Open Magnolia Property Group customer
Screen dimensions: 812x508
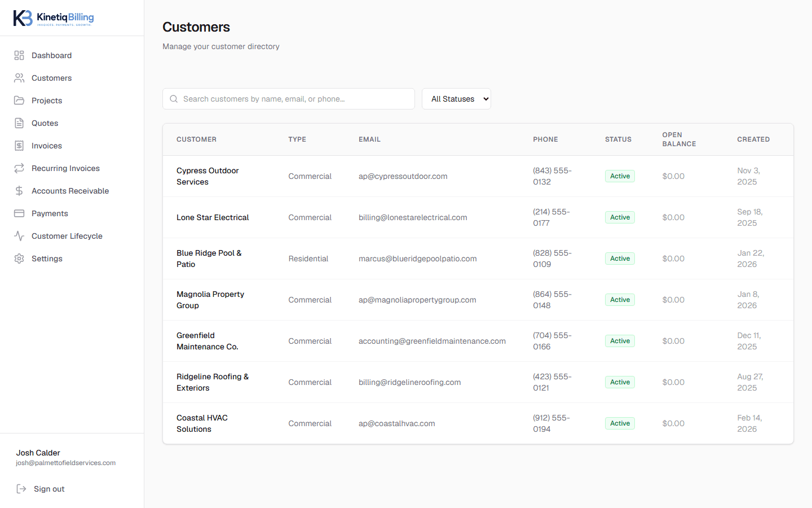coord(210,300)
